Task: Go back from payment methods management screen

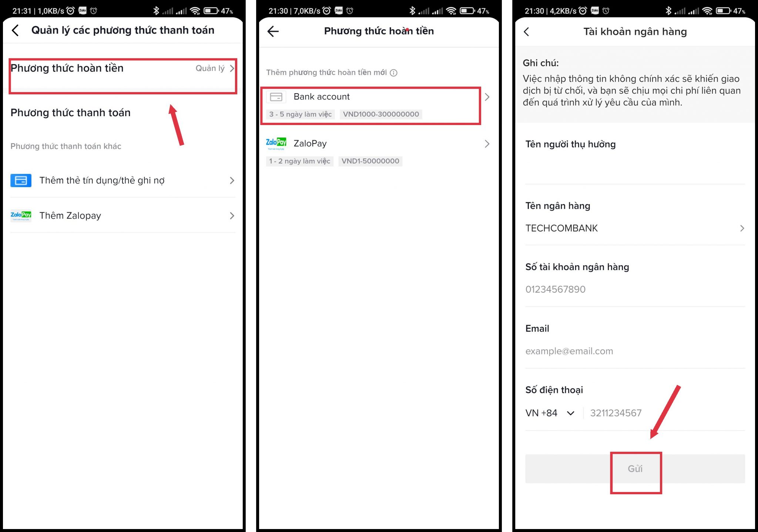Action: [15, 30]
